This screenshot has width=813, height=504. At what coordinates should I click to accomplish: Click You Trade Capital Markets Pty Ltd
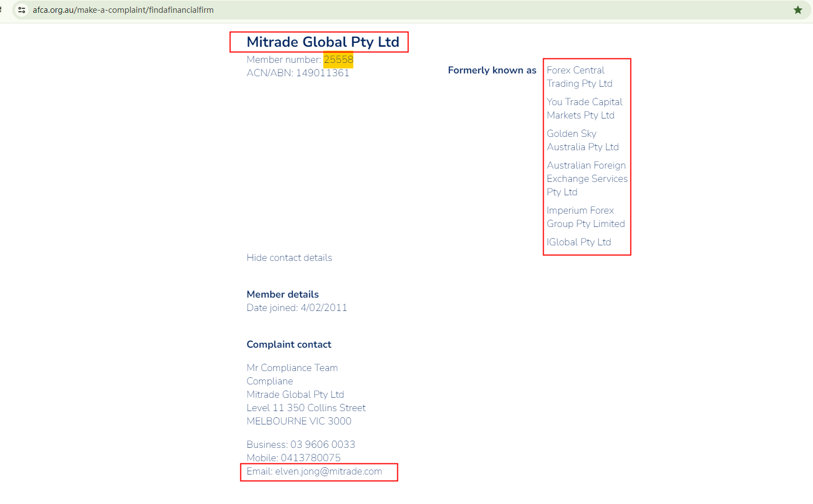pos(584,108)
